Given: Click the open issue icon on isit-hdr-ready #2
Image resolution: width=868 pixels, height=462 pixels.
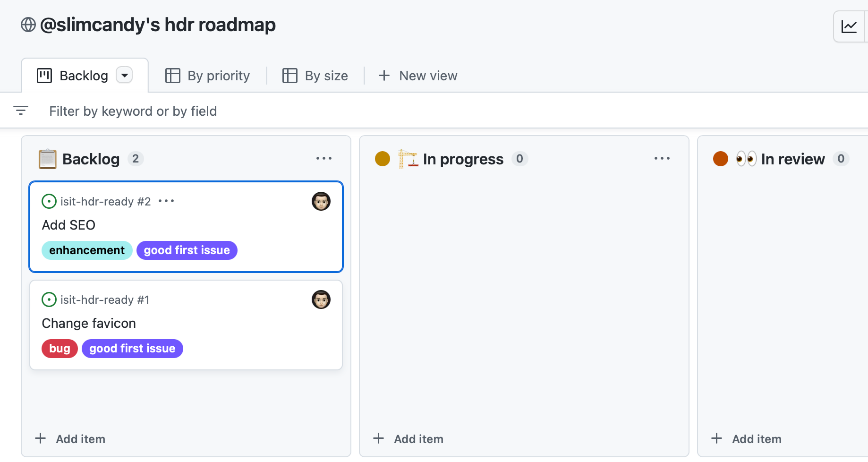Looking at the screenshot, I should click(49, 201).
